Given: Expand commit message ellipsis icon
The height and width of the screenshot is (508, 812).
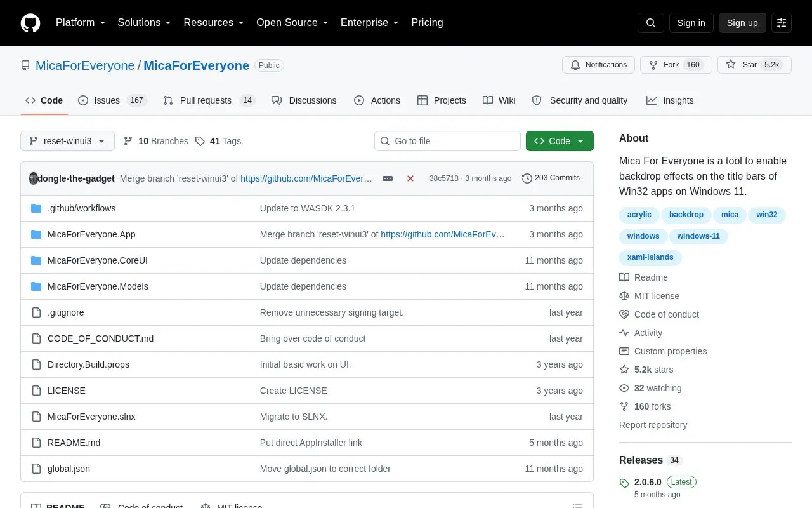Looking at the screenshot, I should 388,178.
